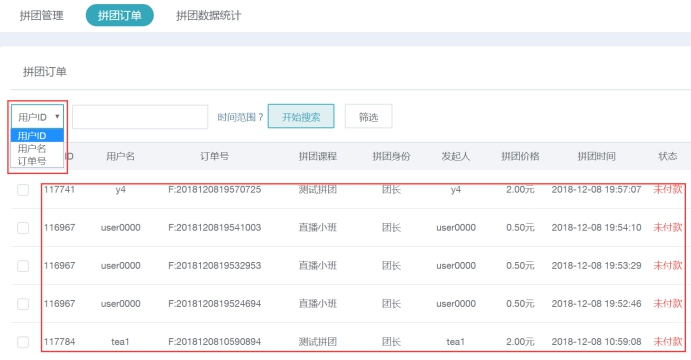Open the 时间范围 time range link

pyautogui.click(x=240, y=117)
